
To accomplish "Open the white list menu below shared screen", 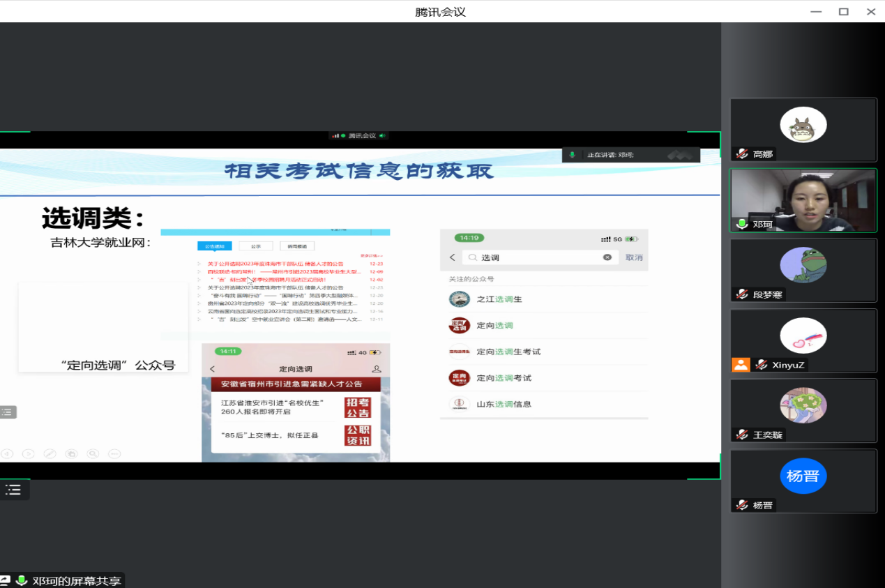I will pyautogui.click(x=13, y=490).
